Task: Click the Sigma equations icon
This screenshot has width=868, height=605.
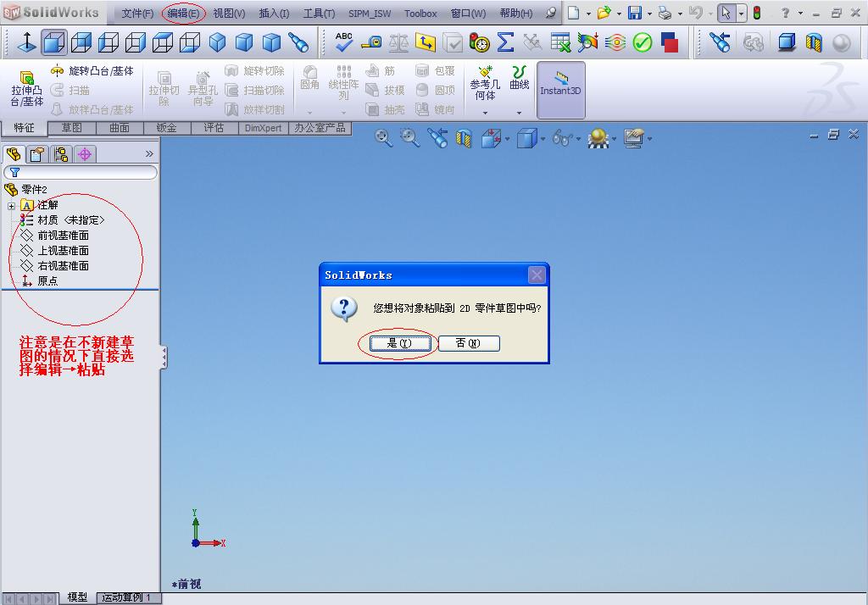Action: tap(505, 42)
